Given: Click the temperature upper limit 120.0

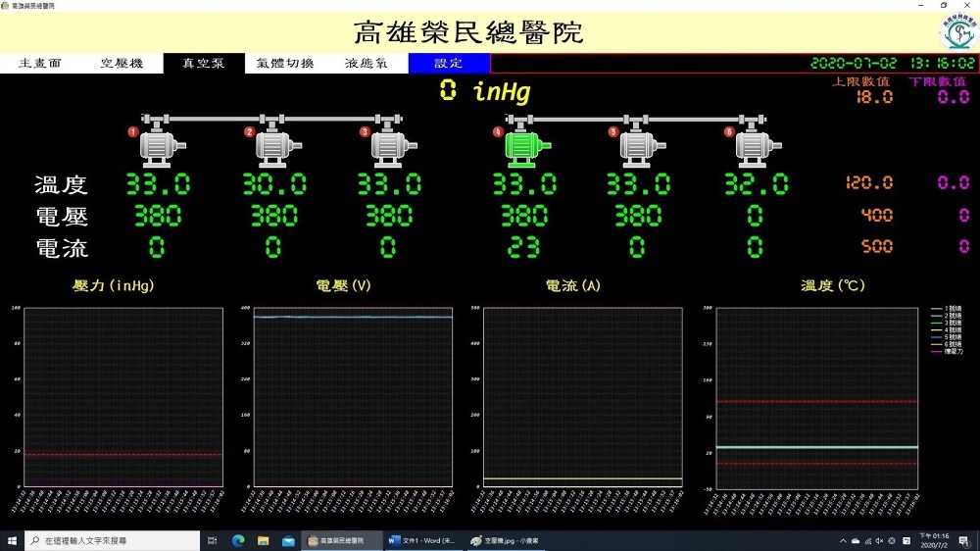Looking at the screenshot, I should [x=869, y=182].
